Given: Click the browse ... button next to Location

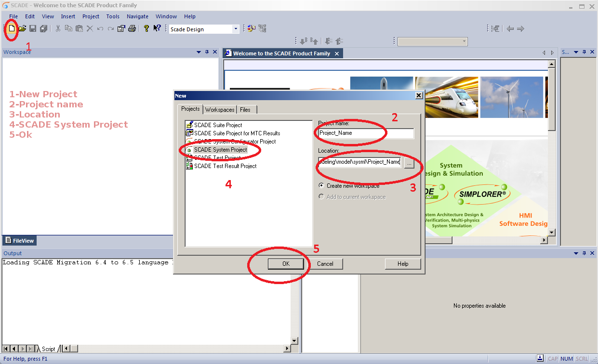Looking at the screenshot, I should [x=409, y=164].
